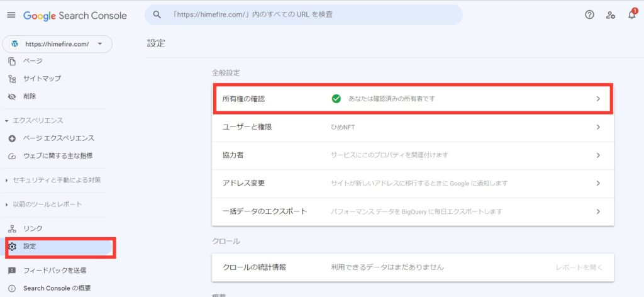
Task: Click 利用できるデータはまだありません text
Action: point(387,267)
